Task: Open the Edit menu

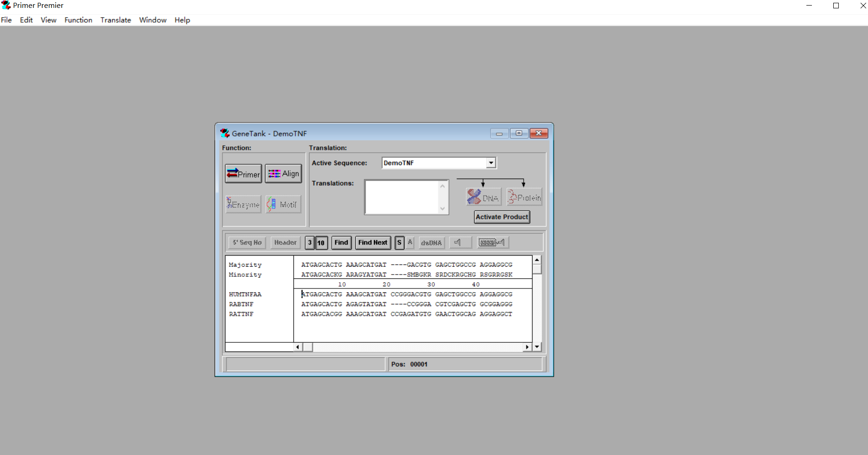Action: (x=26, y=20)
